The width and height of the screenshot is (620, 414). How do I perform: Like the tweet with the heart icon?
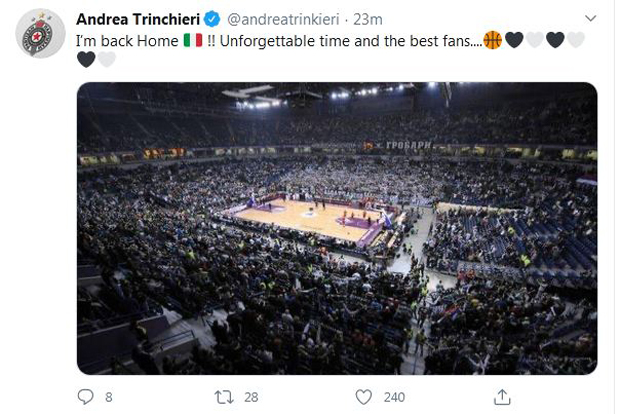tap(364, 396)
